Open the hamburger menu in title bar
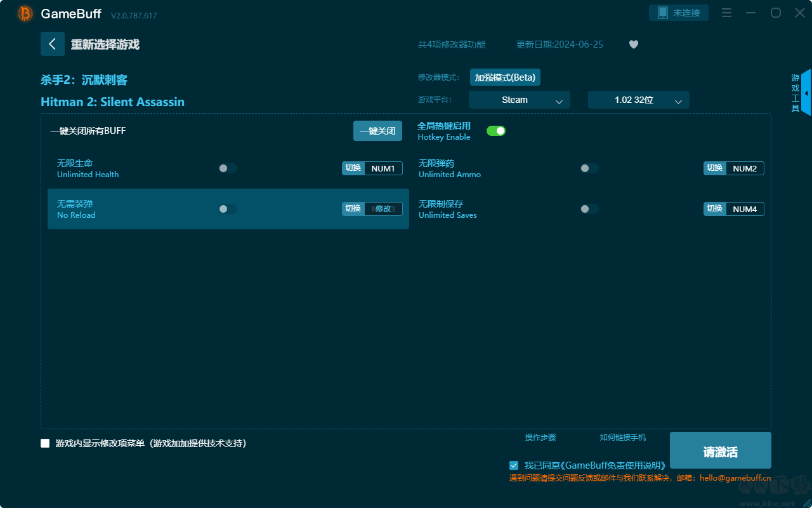812x508 pixels. coord(727,13)
